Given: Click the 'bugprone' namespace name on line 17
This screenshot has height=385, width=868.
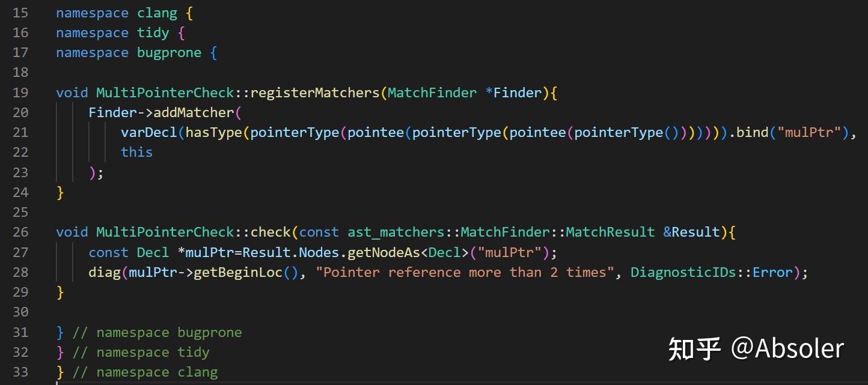Looking at the screenshot, I should coord(169,53).
